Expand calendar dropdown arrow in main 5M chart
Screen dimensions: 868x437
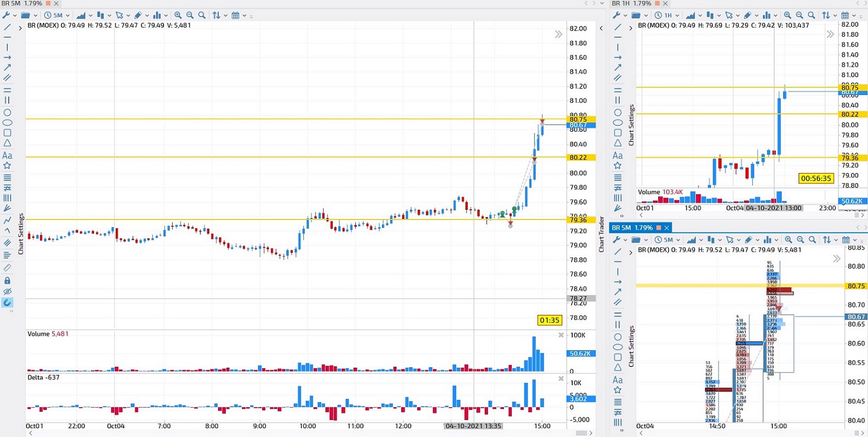point(244,16)
